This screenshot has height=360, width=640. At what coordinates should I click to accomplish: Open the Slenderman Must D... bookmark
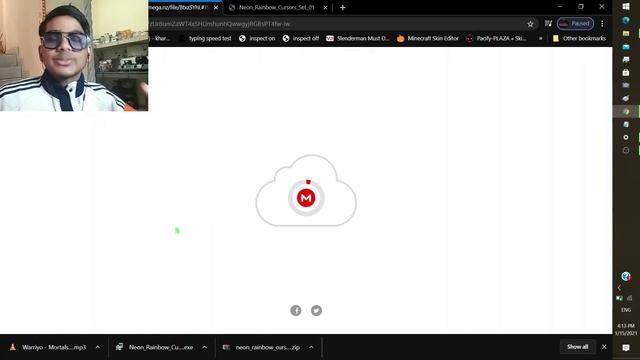pos(358,38)
